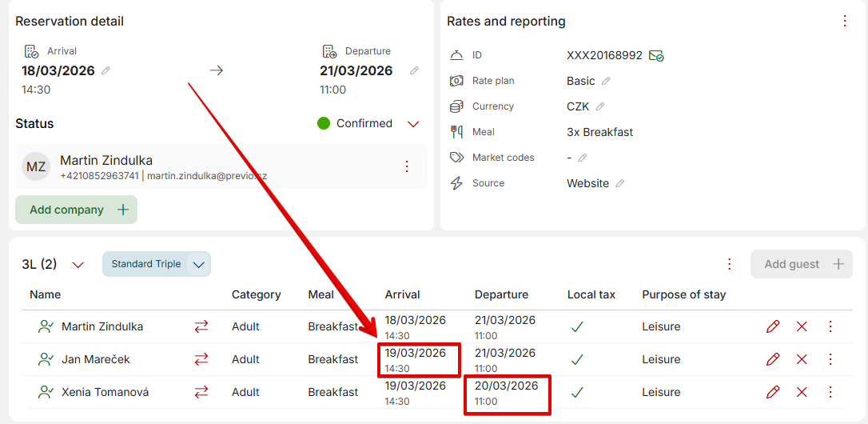Edit the Currency CZK value

click(x=600, y=106)
